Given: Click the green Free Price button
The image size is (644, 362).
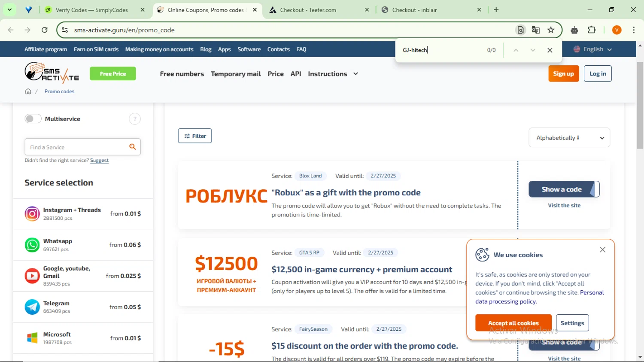Looking at the screenshot, I should [x=113, y=74].
